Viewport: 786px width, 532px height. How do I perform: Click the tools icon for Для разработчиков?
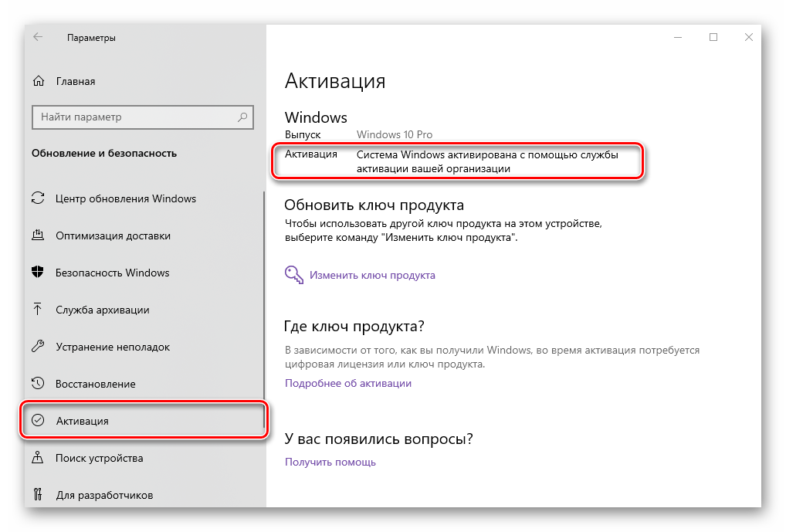[x=38, y=494]
